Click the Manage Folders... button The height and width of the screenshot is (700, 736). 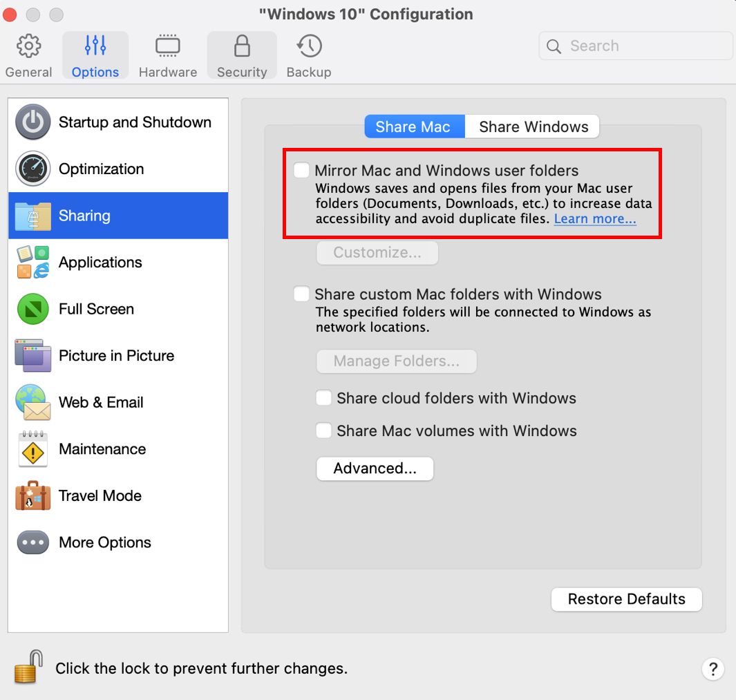coord(397,361)
